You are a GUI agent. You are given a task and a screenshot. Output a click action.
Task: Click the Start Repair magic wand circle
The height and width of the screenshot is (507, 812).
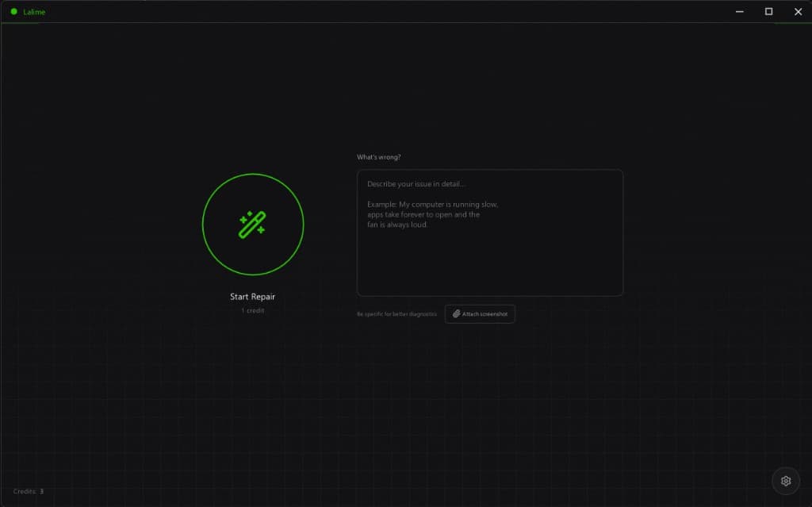pyautogui.click(x=253, y=224)
